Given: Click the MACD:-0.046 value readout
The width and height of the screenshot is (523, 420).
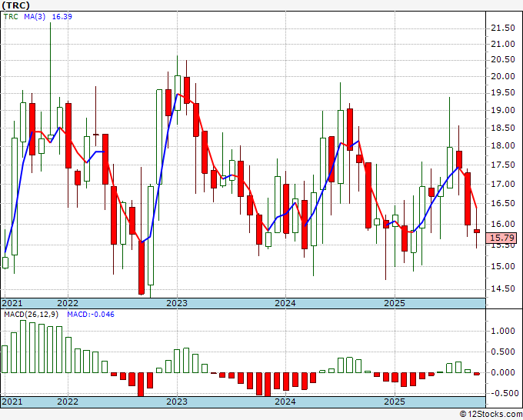Looking at the screenshot, I should (91, 315).
